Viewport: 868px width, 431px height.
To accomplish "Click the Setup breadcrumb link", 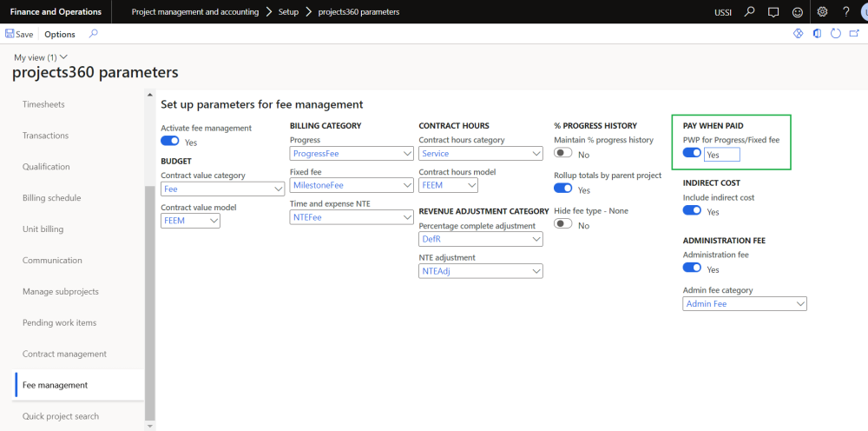I will (x=288, y=12).
